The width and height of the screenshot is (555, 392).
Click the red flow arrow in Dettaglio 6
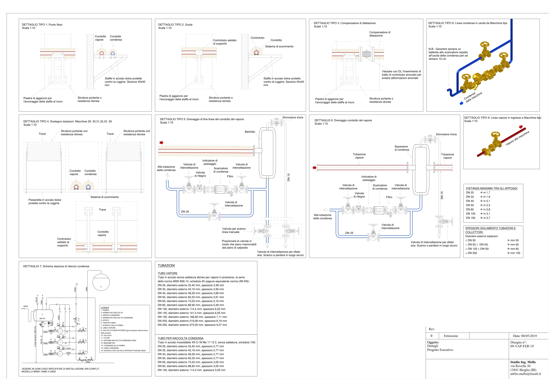point(314,168)
